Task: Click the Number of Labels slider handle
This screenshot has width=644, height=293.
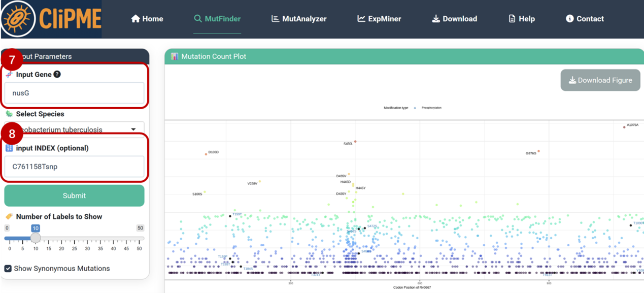Action: (x=36, y=238)
